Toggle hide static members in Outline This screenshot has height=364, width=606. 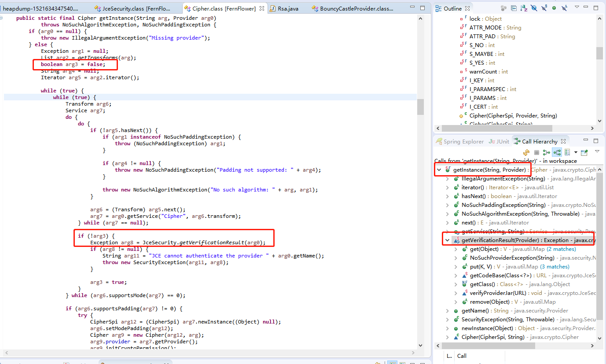(x=544, y=8)
